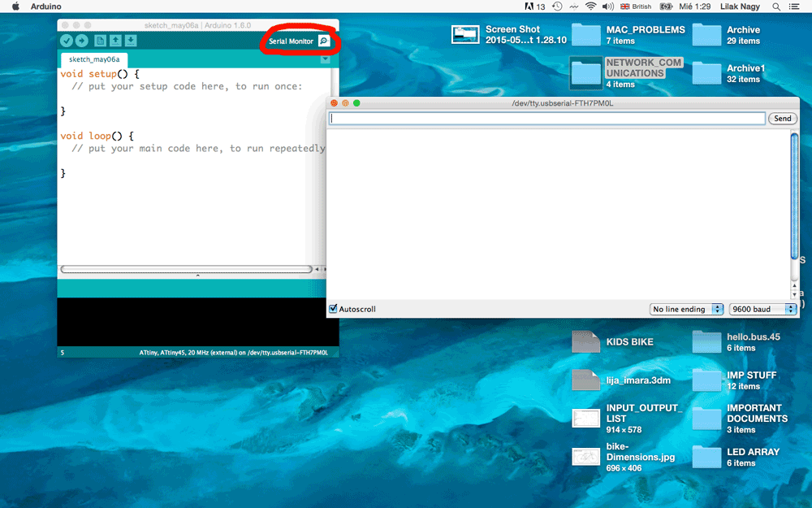This screenshot has height=508, width=812.
Task: Click the serial monitor vertical scrollbar
Action: [794, 196]
